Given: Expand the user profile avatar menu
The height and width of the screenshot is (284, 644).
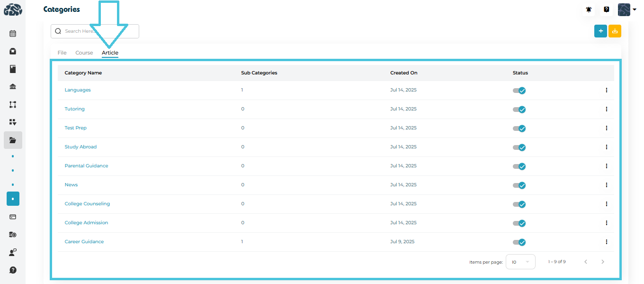Looking at the screenshot, I should pos(626,9).
